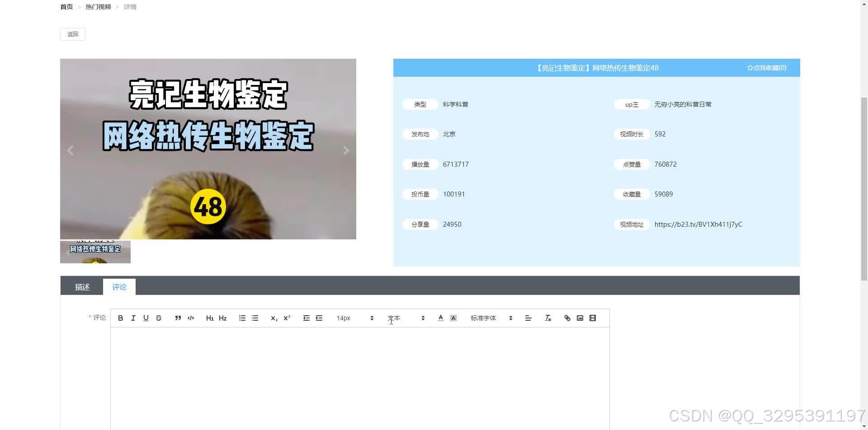The image size is (868, 430).
Task: Select the favorites count 59089
Action: 664,194
